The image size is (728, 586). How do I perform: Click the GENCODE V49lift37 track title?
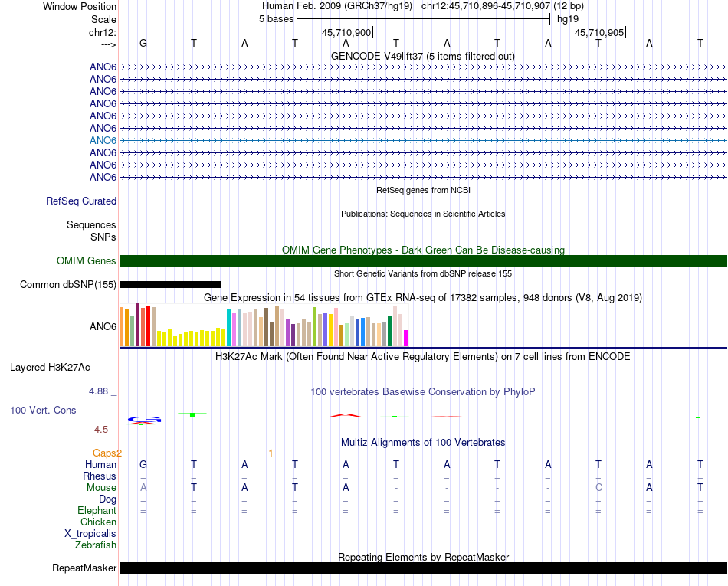[423, 57]
